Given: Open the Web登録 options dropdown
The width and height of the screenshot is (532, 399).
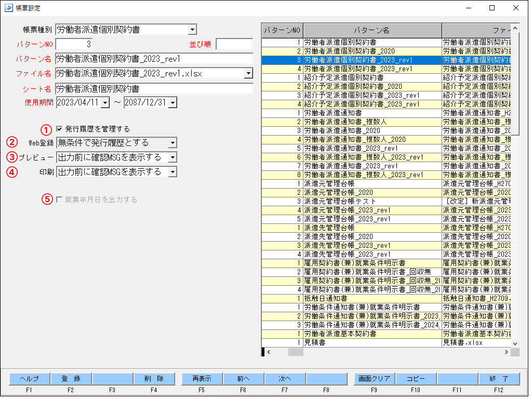Looking at the screenshot, I should [x=172, y=142].
